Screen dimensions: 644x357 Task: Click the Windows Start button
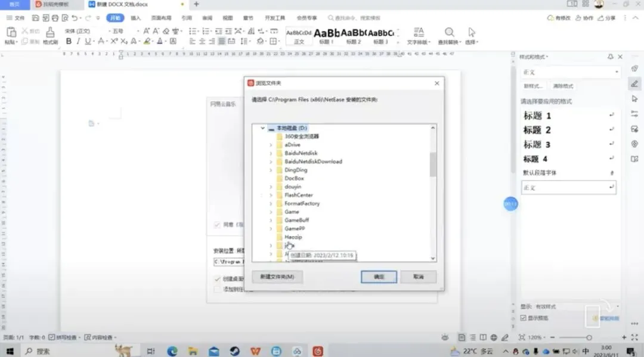(x=10, y=351)
